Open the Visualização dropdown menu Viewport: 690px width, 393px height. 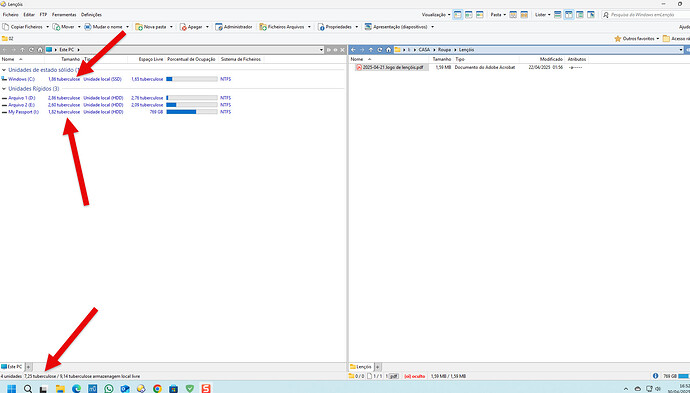pos(436,15)
